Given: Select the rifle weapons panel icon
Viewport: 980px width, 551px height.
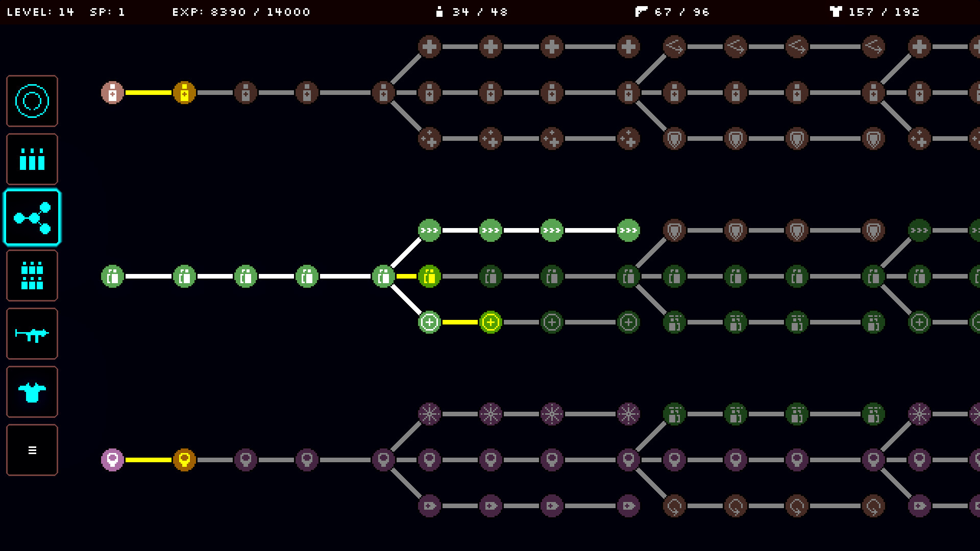Looking at the screenshot, I should click(32, 333).
